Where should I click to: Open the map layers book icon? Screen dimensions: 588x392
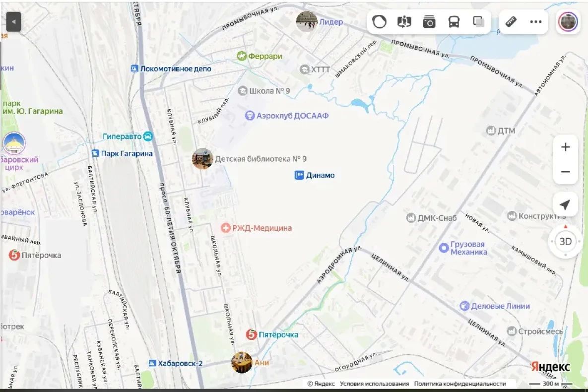pyautogui.click(x=404, y=22)
